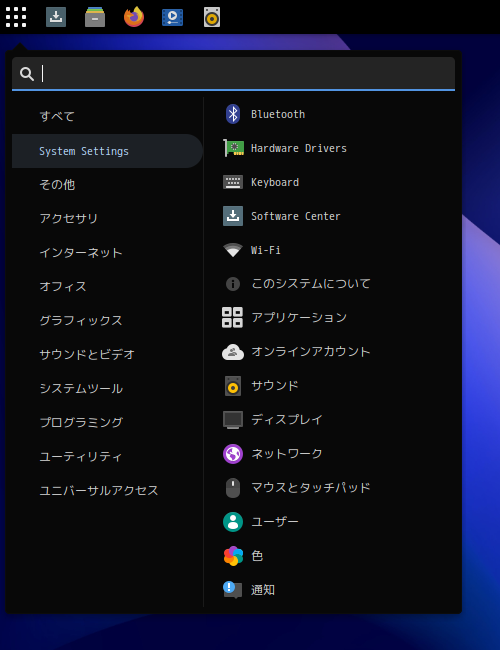Image resolution: width=500 pixels, height=650 pixels.
Task: Select the サウンドとビデオ category
Action: tap(107, 354)
